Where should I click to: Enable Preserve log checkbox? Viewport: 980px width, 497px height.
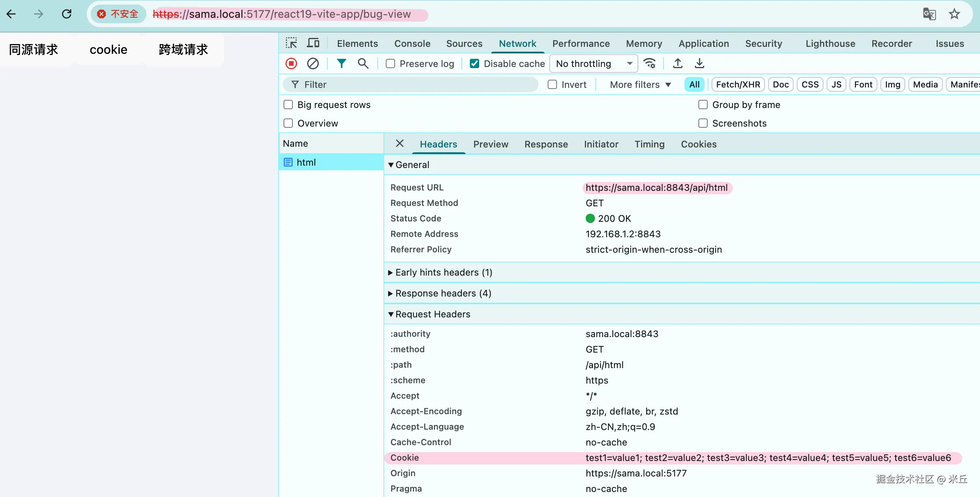(x=390, y=63)
